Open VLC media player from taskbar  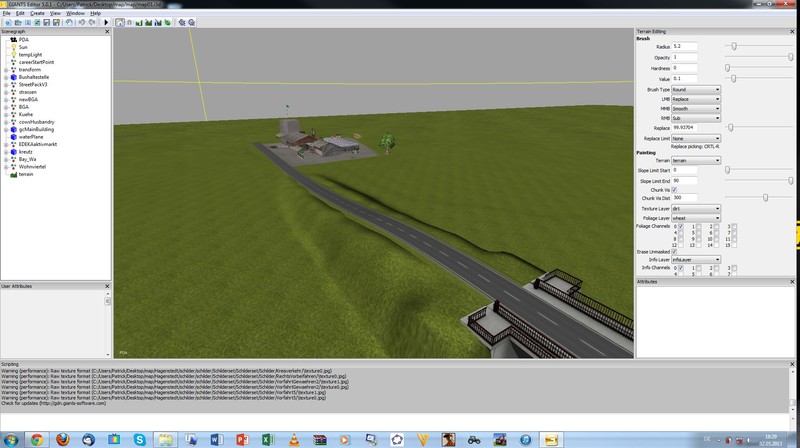tap(294, 439)
